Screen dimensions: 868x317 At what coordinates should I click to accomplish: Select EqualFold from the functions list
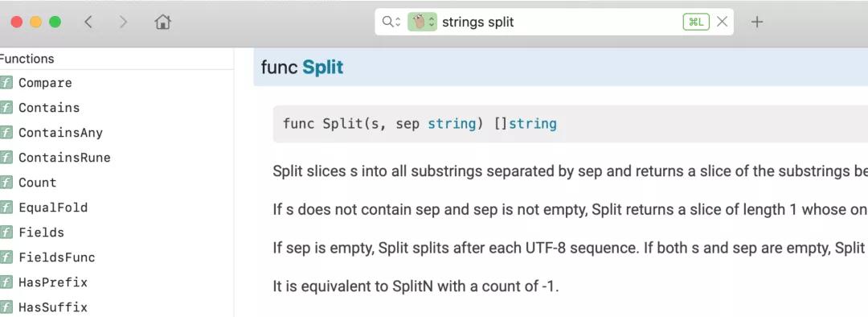pos(53,208)
